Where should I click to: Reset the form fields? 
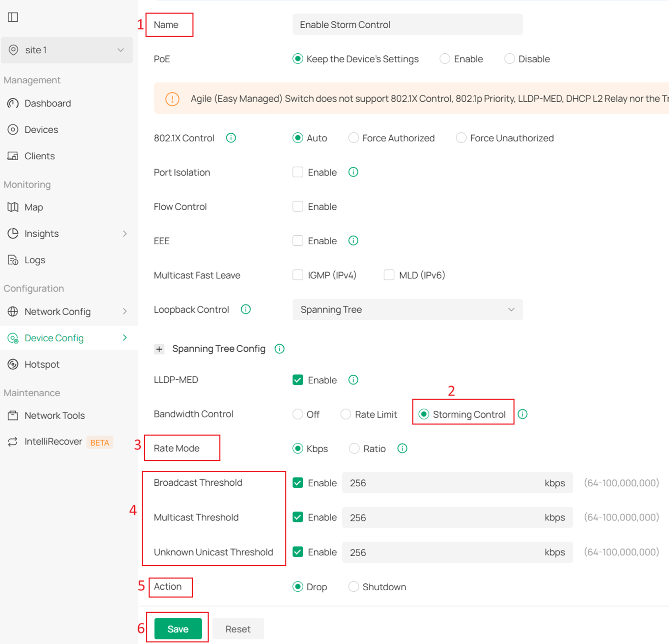tap(238, 628)
